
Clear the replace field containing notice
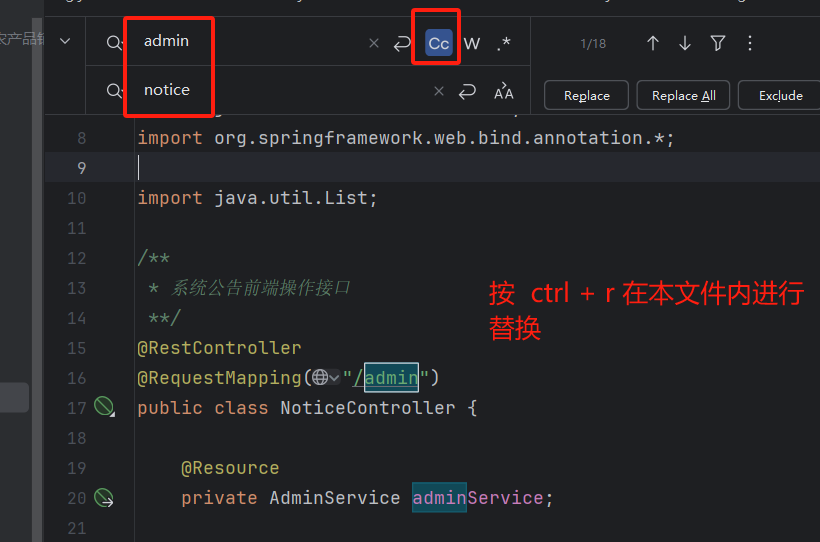point(439,92)
